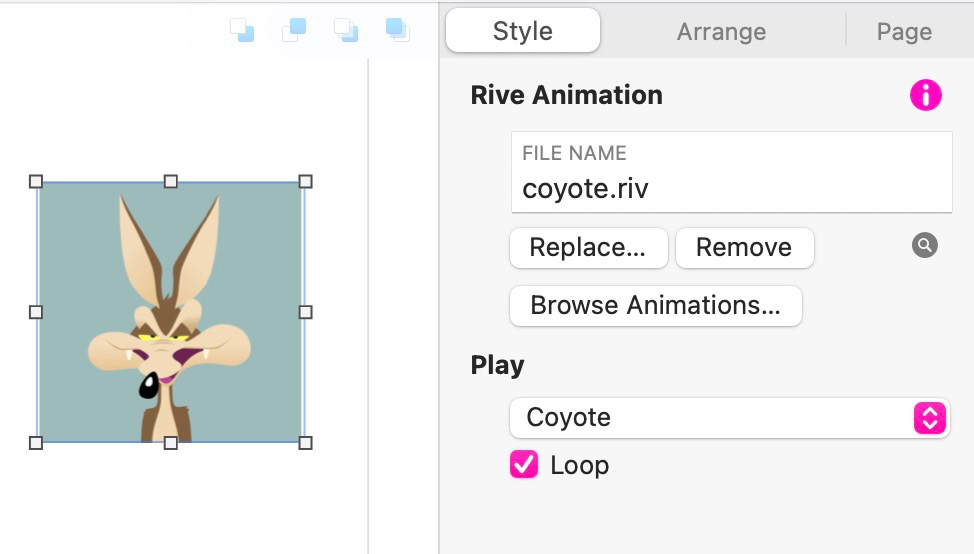Click the bottom-right resize handle of the image
The image size is (974, 554).
305,442
